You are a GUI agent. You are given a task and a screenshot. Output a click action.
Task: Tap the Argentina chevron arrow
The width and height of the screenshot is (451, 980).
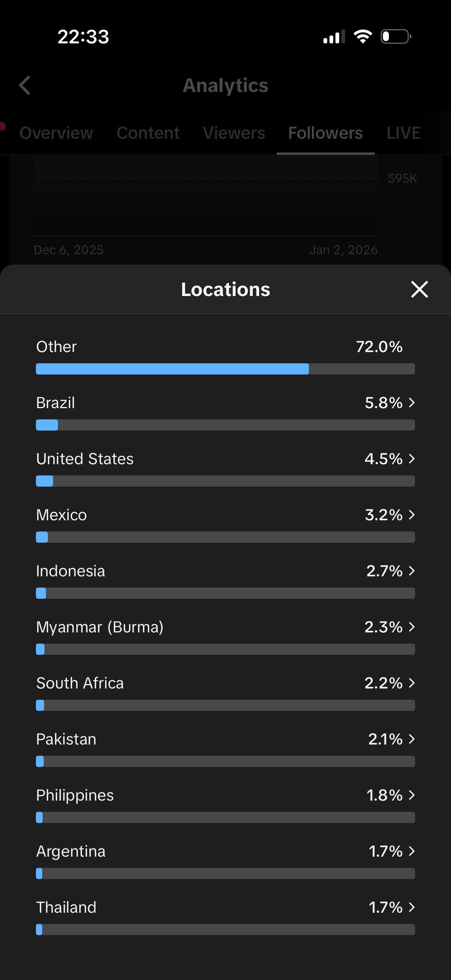pos(411,851)
